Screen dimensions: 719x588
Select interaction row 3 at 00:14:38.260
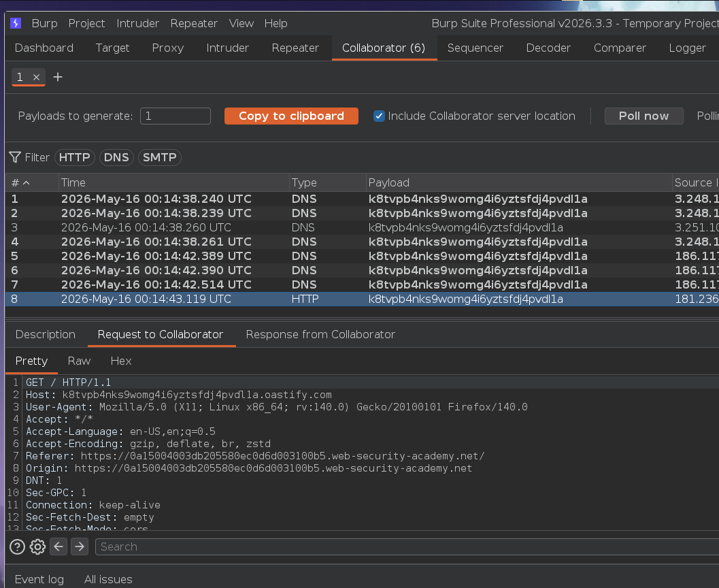point(362,227)
